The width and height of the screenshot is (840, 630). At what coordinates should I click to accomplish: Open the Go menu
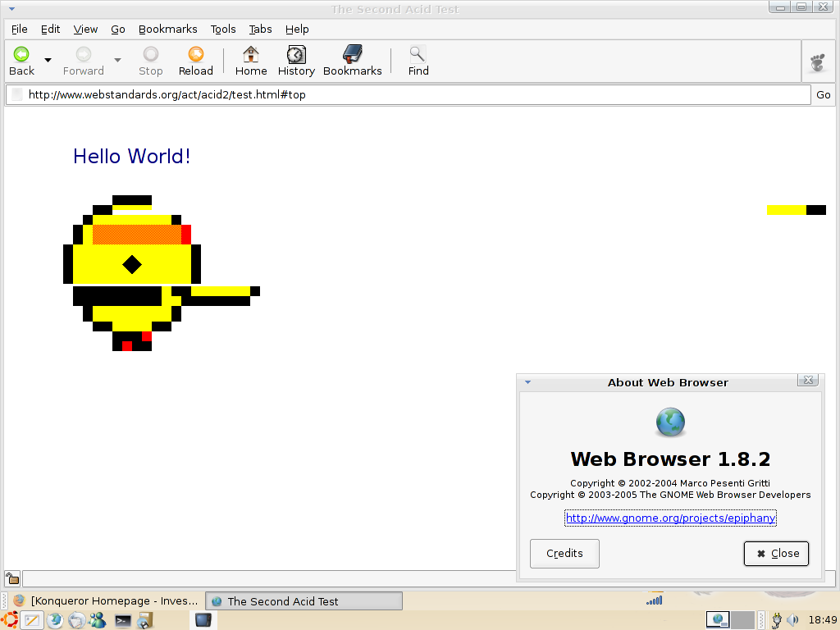(118, 30)
